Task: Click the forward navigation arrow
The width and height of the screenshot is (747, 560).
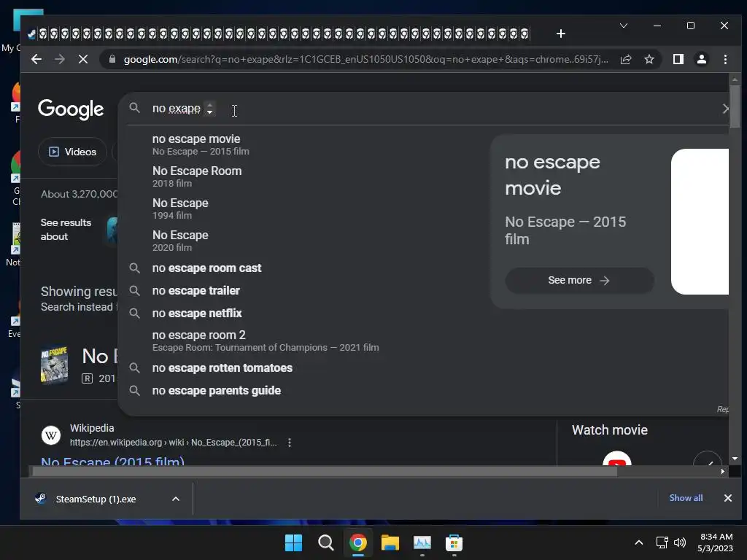Action: tap(60, 59)
